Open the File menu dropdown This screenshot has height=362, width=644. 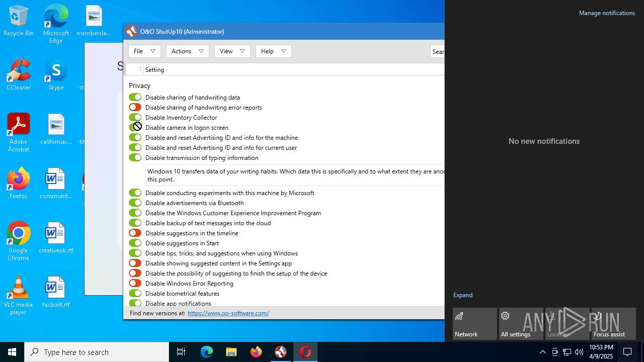coord(144,51)
